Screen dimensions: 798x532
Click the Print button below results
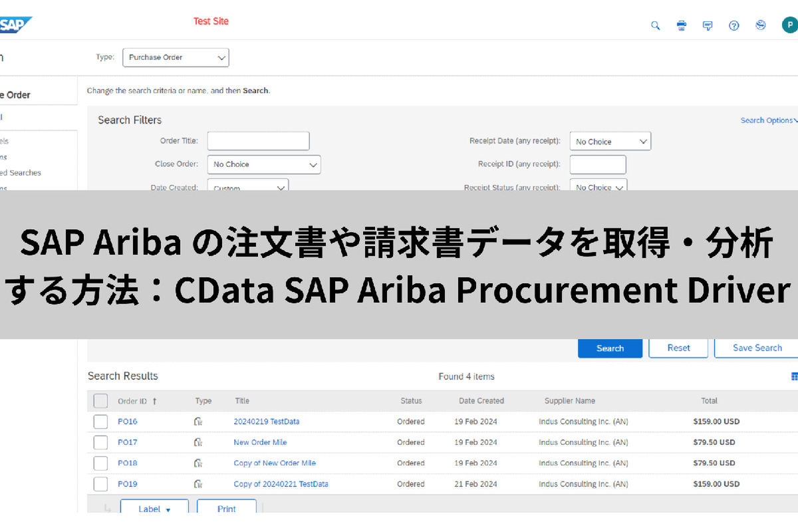tap(227, 507)
